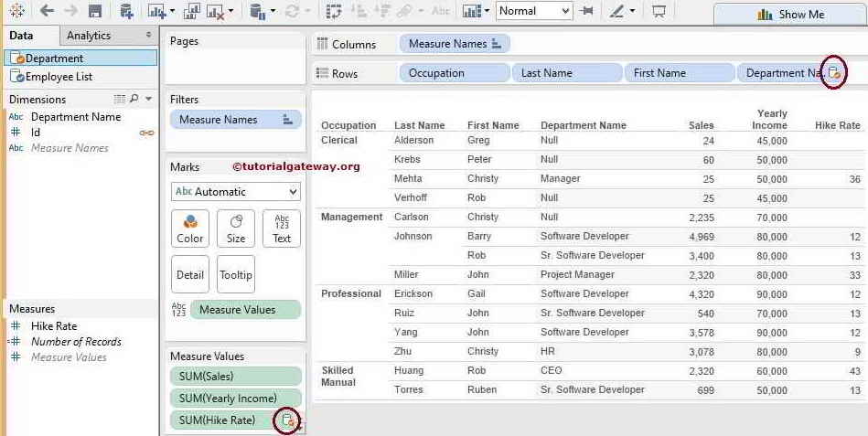Click the link icon next to Id field

[146, 133]
